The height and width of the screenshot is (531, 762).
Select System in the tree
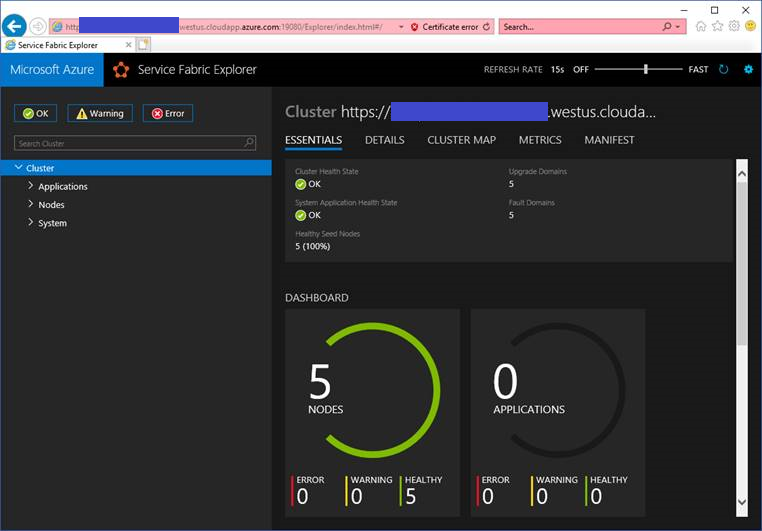[x=52, y=223]
